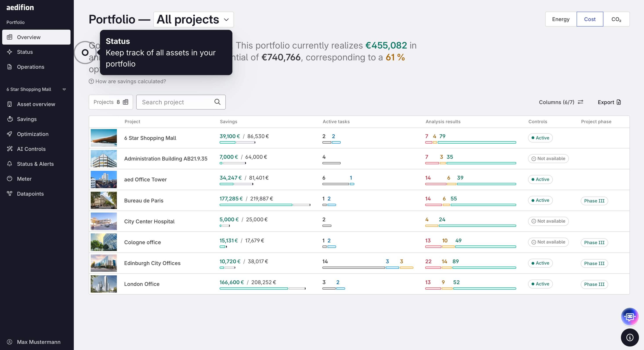Click the Datapoints icon in sidebar

point(10,193)
